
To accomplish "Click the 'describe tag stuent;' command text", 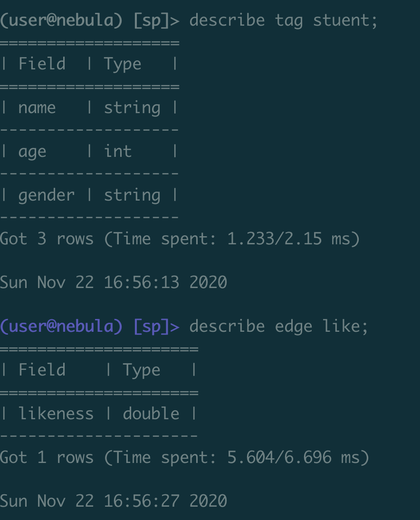I will point(283,20).
